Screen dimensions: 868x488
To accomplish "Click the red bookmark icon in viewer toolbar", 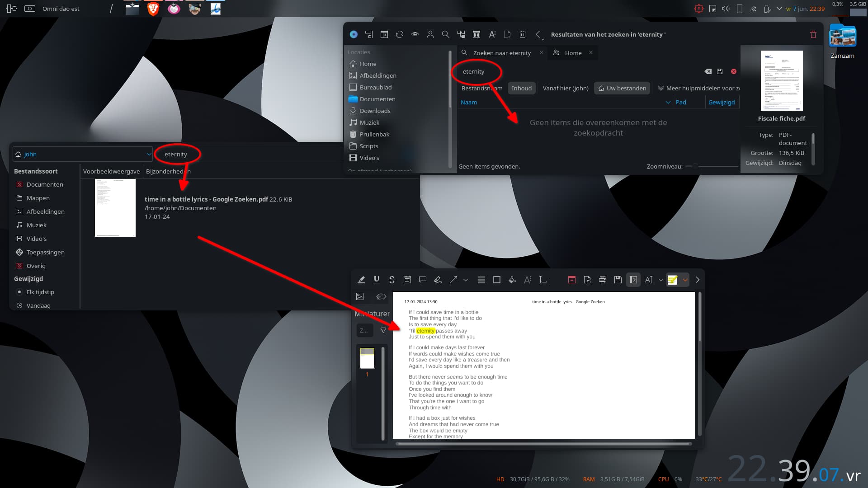I will point(572,280).
